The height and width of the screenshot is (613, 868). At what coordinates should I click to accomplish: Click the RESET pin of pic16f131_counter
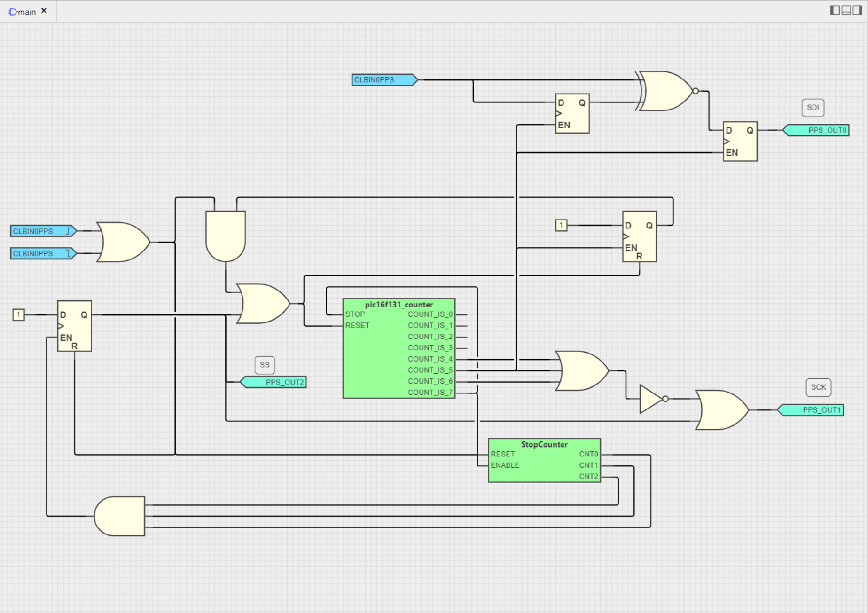[357, 325]
